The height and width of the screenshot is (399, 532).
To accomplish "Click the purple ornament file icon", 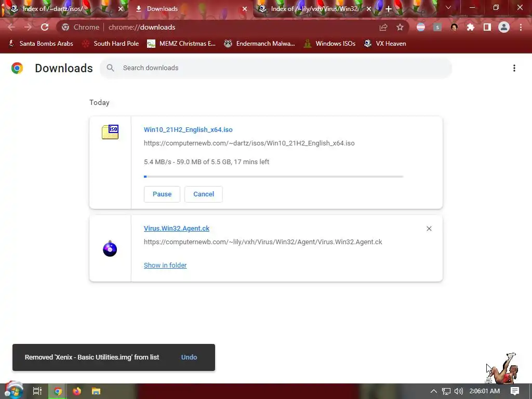I will point(110,249).
